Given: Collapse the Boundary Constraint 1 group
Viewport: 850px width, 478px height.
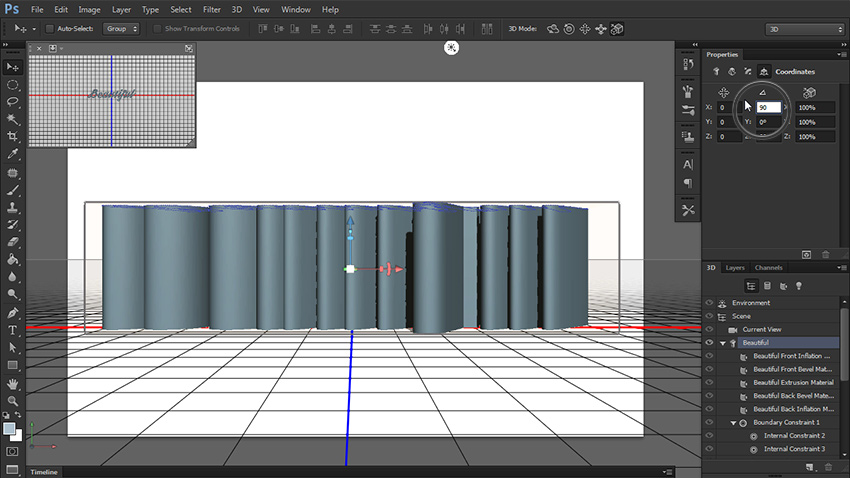Looking at the screenshot, I should 733,423.
